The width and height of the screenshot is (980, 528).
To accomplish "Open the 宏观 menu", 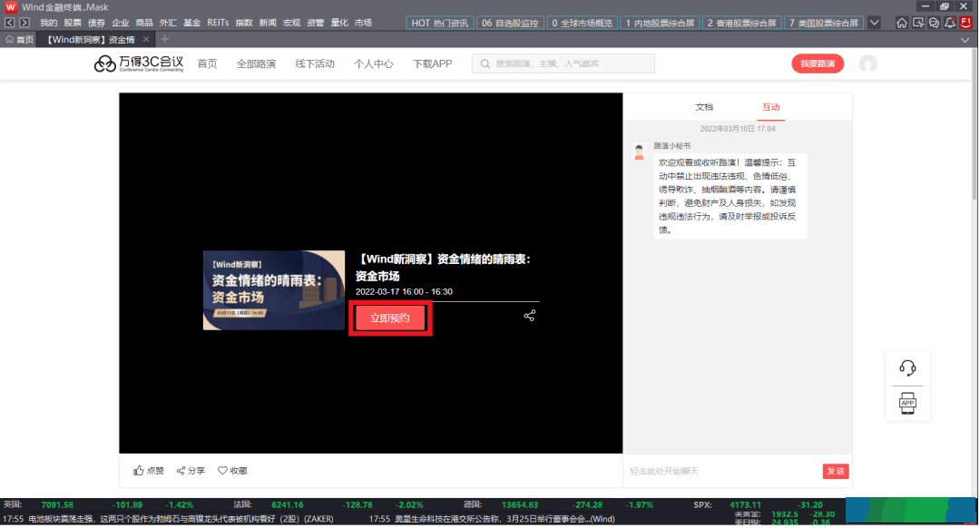I will click(x=292, y=23).
